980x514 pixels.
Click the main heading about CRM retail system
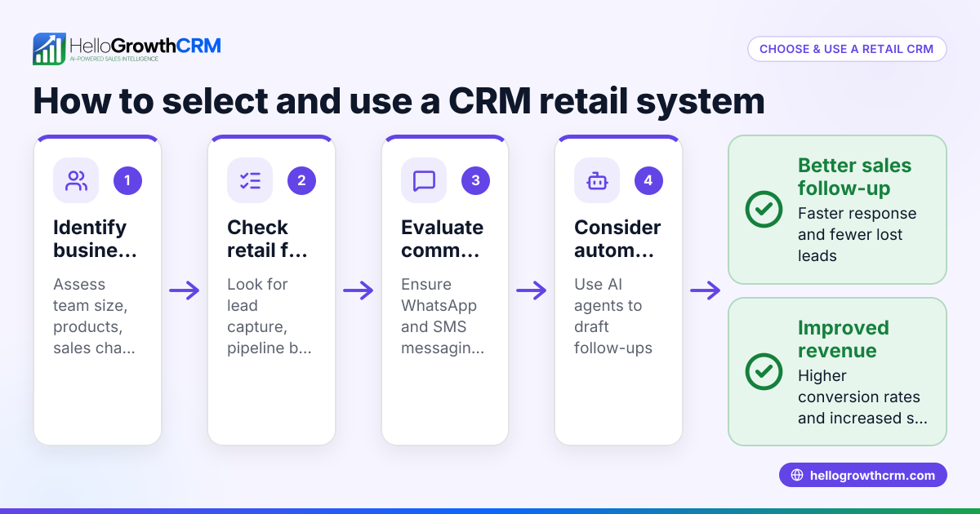[x=399, y=101]
